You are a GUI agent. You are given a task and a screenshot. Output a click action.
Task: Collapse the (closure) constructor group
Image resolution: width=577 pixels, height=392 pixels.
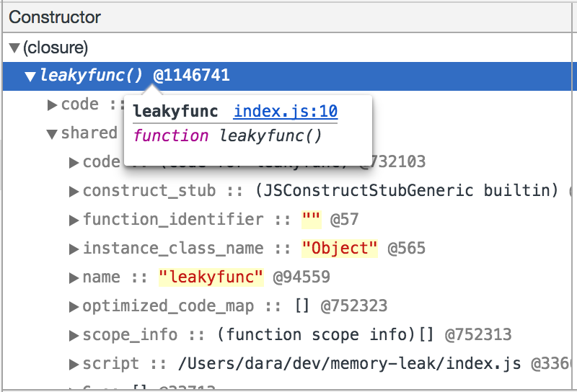(14, 48)
